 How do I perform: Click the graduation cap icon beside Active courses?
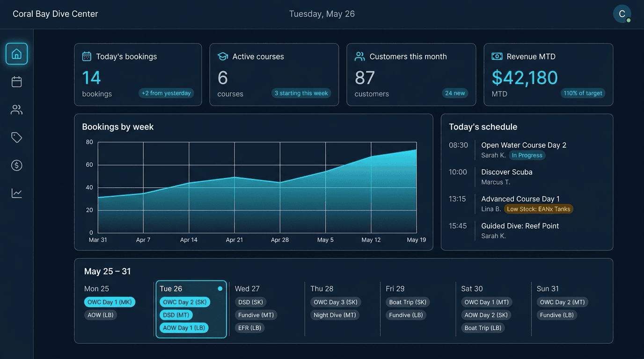(x=223, y=56)
